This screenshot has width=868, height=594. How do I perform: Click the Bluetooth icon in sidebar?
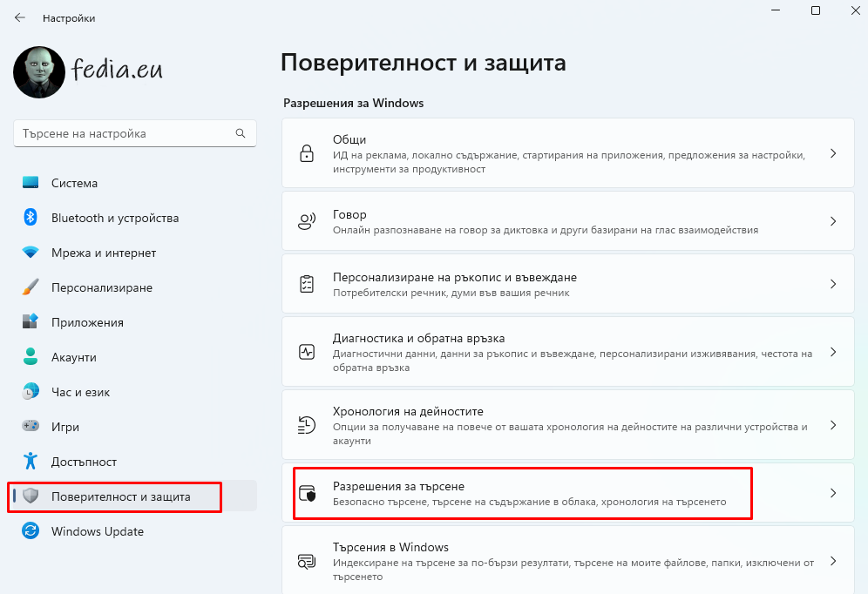pyautogui.click(x=31, y=218)
